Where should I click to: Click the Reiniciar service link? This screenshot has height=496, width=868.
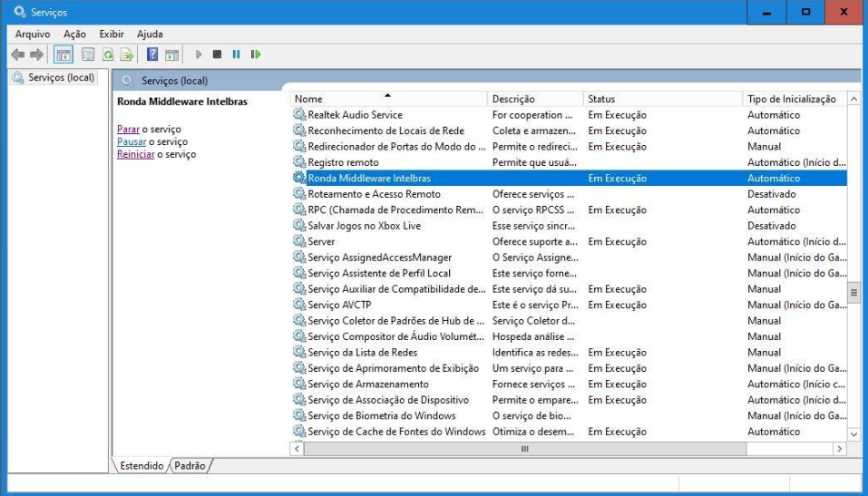coord(136,155)
